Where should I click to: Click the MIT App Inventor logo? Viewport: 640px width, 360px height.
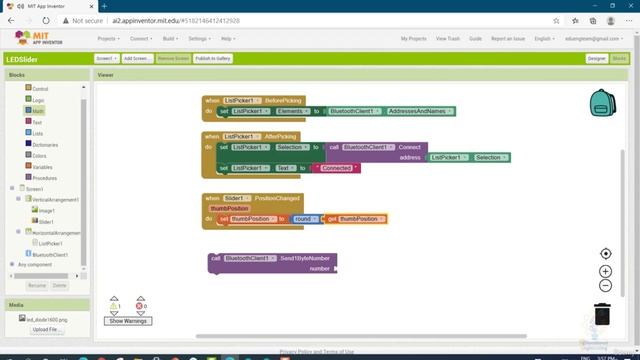[x=38, y=38]
